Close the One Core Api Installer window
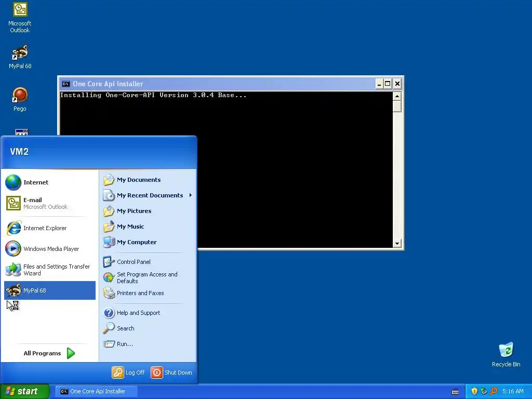Image resolution: width=532 pixels, height=399 pixels. [397, 84]
